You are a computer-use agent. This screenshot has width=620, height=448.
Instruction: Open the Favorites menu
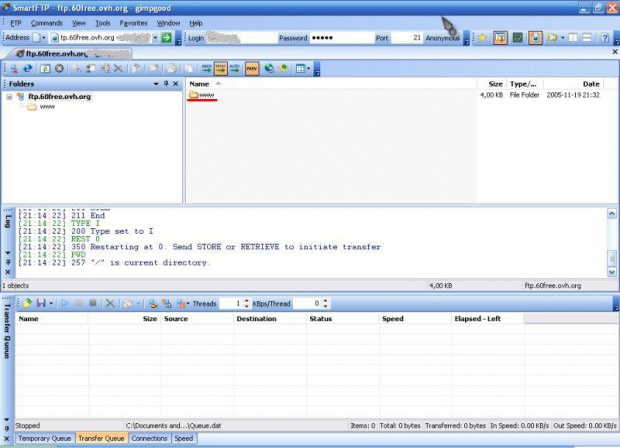coord(133,23)
